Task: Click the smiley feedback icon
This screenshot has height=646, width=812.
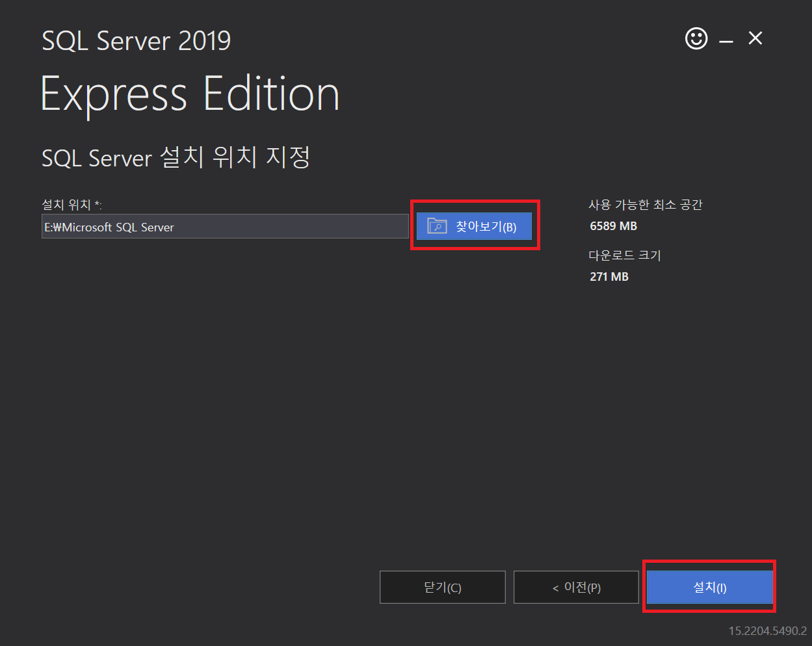Action: tap(696, 38)
